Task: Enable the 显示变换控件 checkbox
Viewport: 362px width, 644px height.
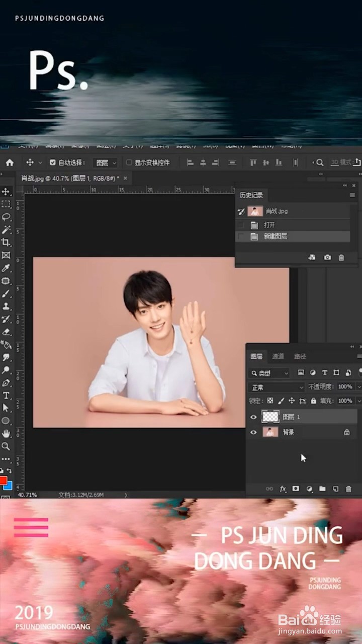Action: pos(129,163)
